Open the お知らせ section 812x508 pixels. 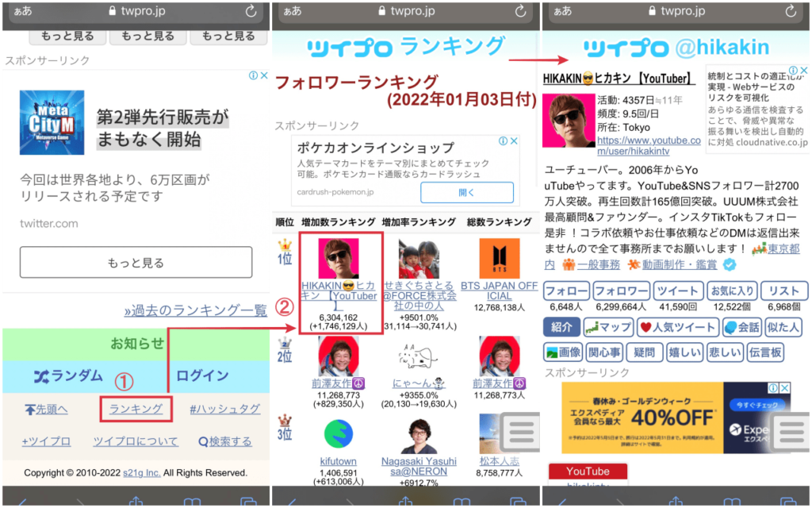(136, 343)
